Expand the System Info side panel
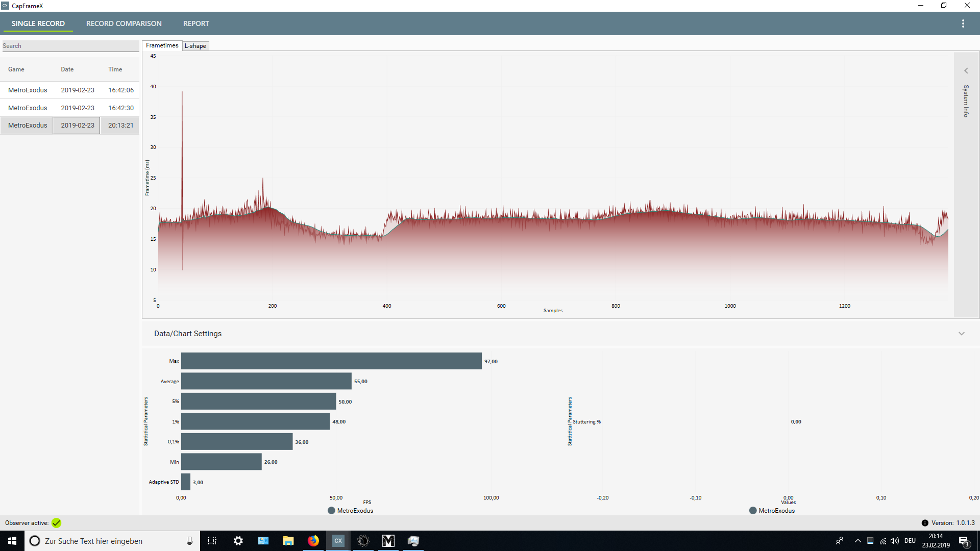This screenshot has height=551, width=980. (x=966, y=71)
